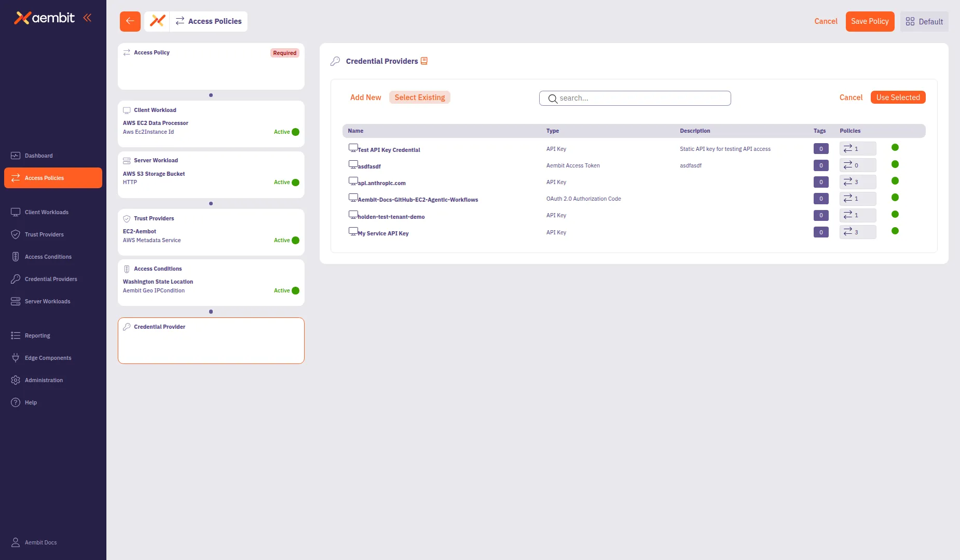Click the Aembit logo
Viewport: 960px width, 560px height.
click(x=44, y=18)
